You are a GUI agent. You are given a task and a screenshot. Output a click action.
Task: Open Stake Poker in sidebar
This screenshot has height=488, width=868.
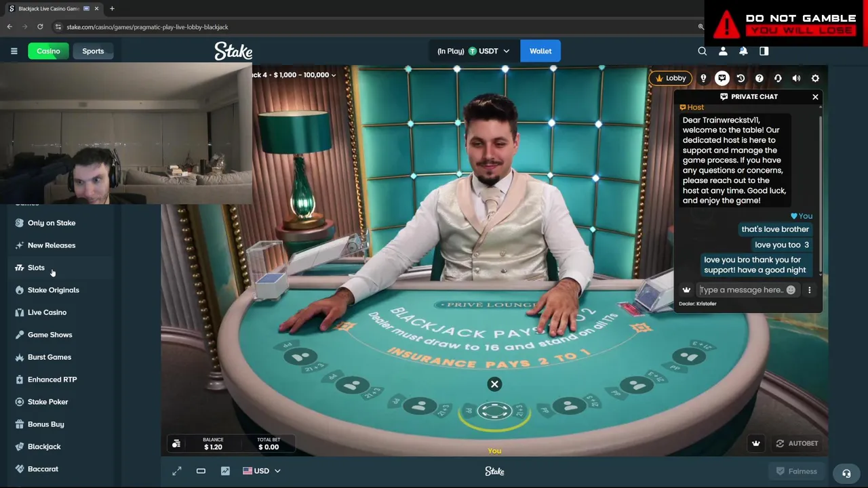point(48,402)
